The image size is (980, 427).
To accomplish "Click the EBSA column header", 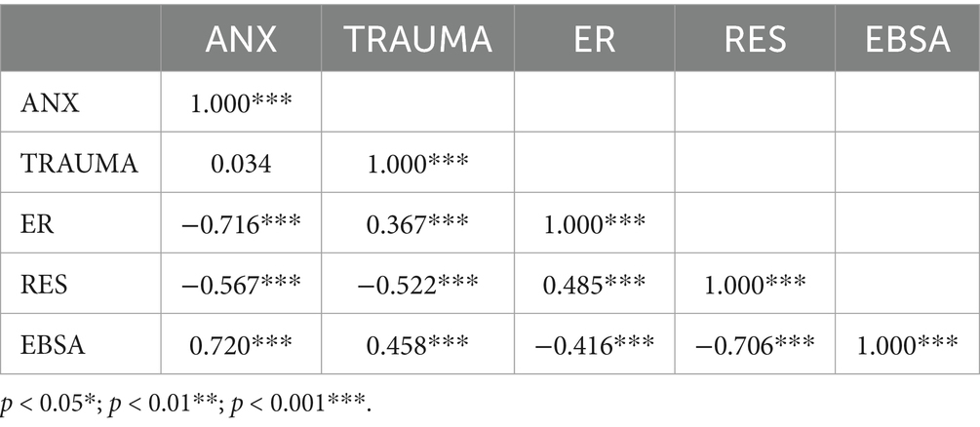I will 907,40.
